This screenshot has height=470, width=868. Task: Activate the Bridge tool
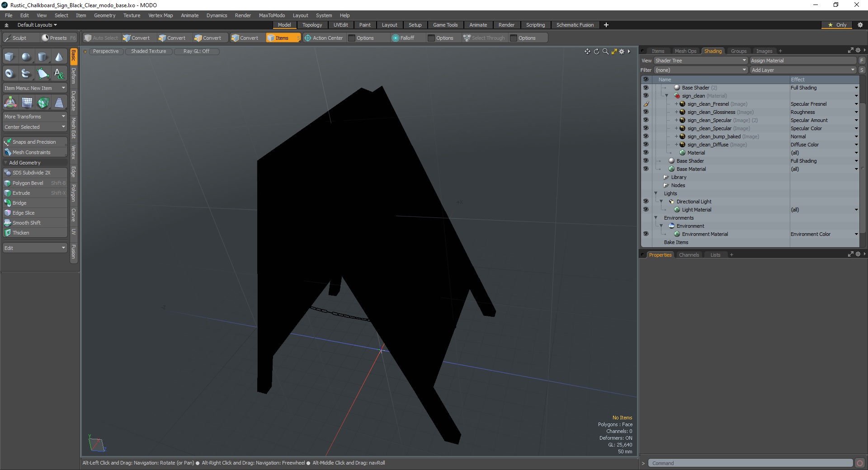[x=35, y=203]
